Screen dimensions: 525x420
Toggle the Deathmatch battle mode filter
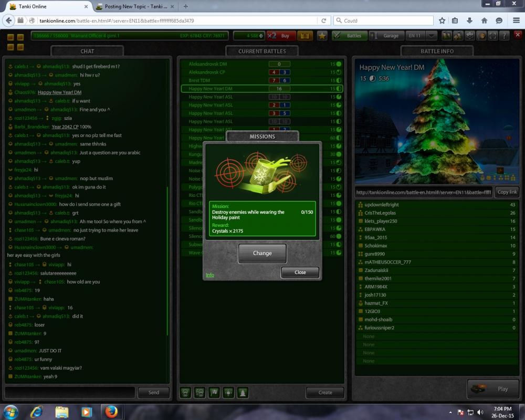[x=185, y=392]
